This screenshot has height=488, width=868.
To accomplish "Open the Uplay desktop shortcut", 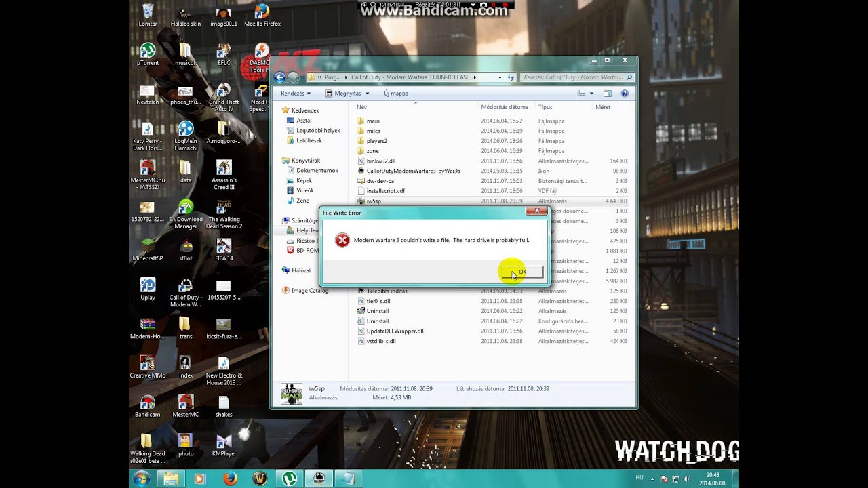I will (x=148, y=289).
